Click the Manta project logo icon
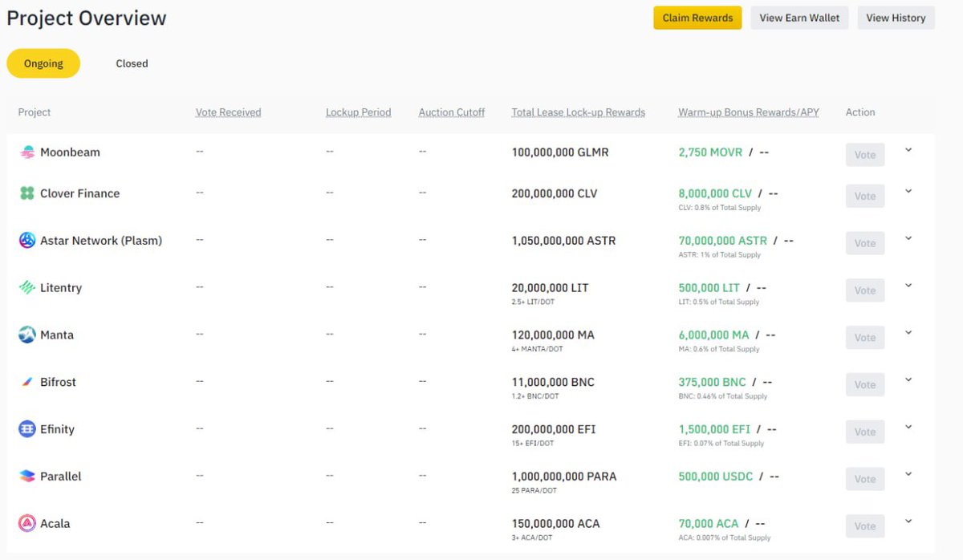963x560 pixels. click(27, 335)
